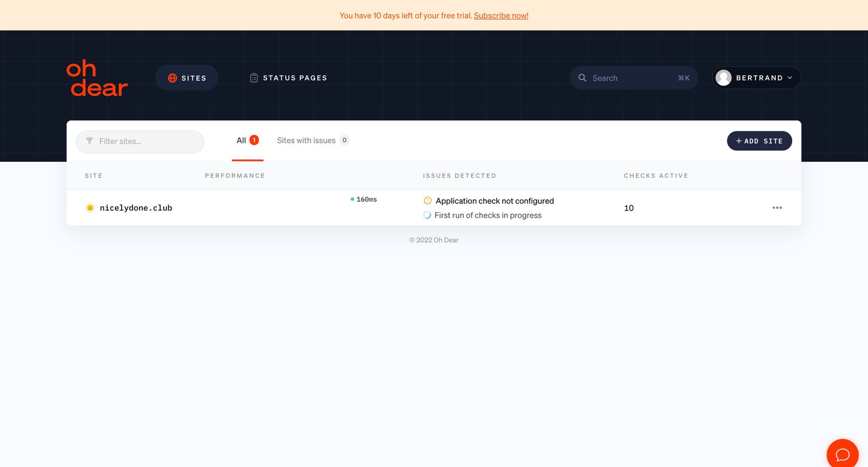Screen dimensions: 868x467
Task: Click the funnel filter icon
Action: pos(90,141)
